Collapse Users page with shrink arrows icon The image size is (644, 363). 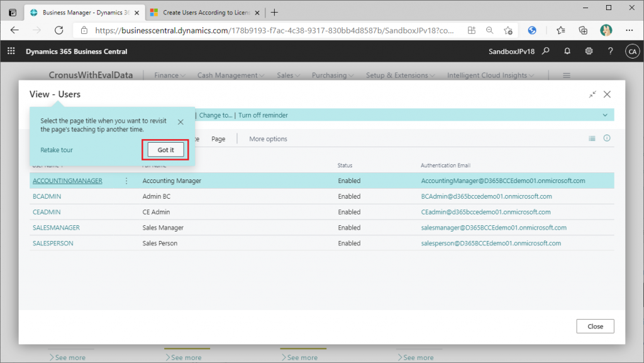pos(592,94)
